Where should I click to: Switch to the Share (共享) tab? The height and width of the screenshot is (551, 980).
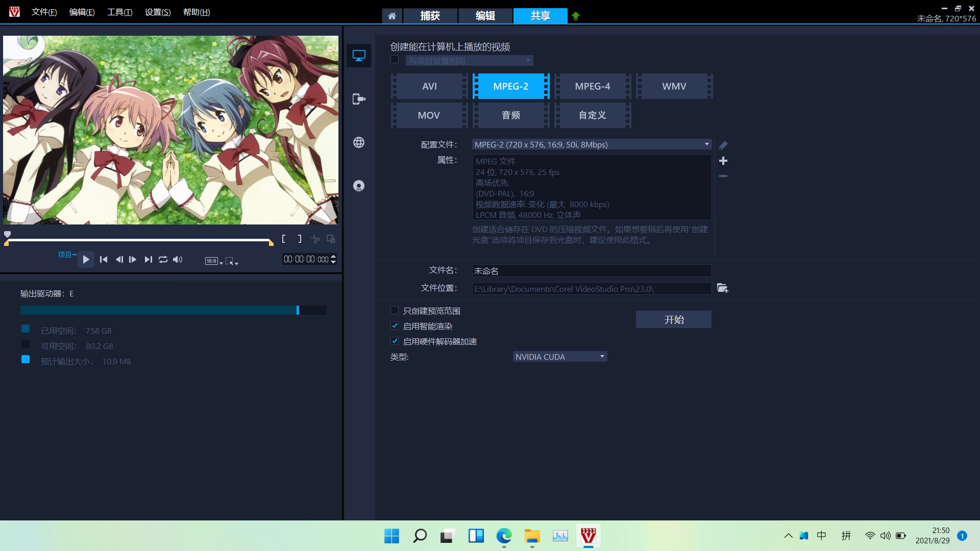click(541, 16)
